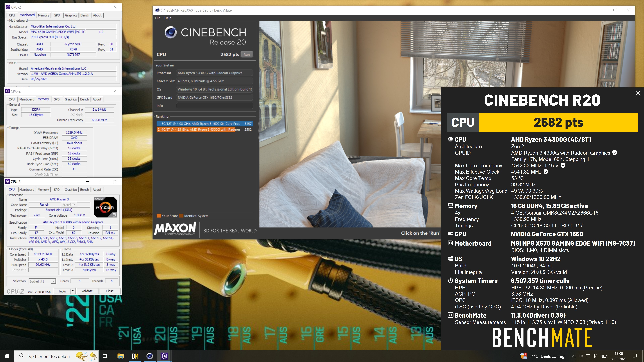Click the BenchMate section icon

(450, 315)
